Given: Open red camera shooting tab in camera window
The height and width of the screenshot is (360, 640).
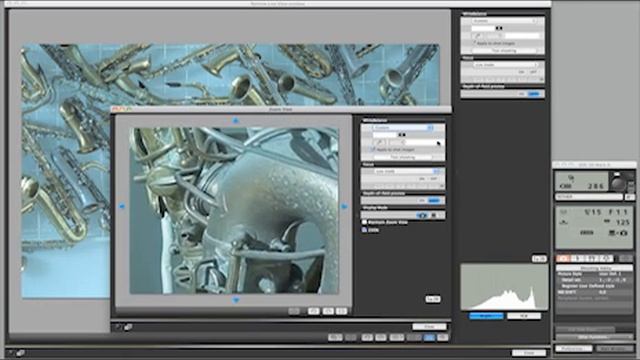Looking at the screenshot, I should pos(563,259).
